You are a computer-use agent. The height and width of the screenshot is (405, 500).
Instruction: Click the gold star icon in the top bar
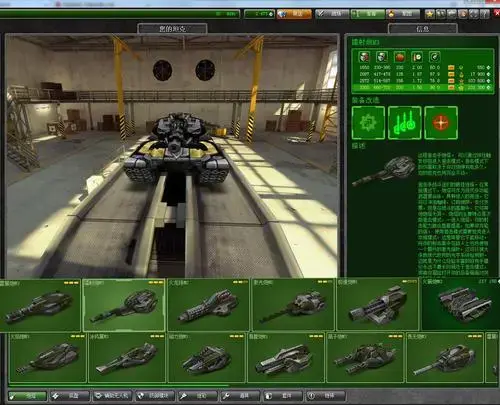coord(430,14)
